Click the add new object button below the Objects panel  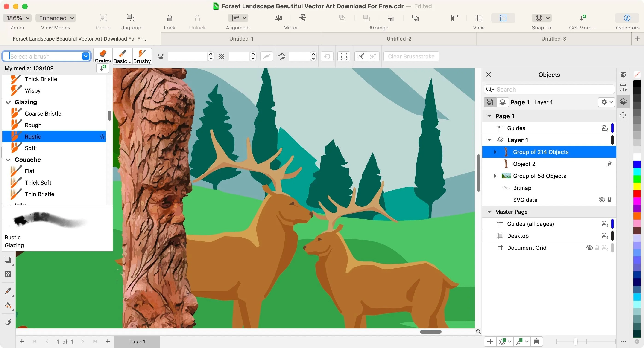490,342
